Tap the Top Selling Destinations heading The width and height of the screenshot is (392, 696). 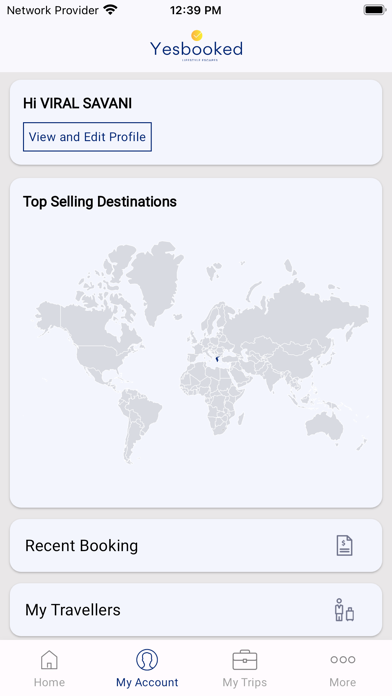(100, 202)
